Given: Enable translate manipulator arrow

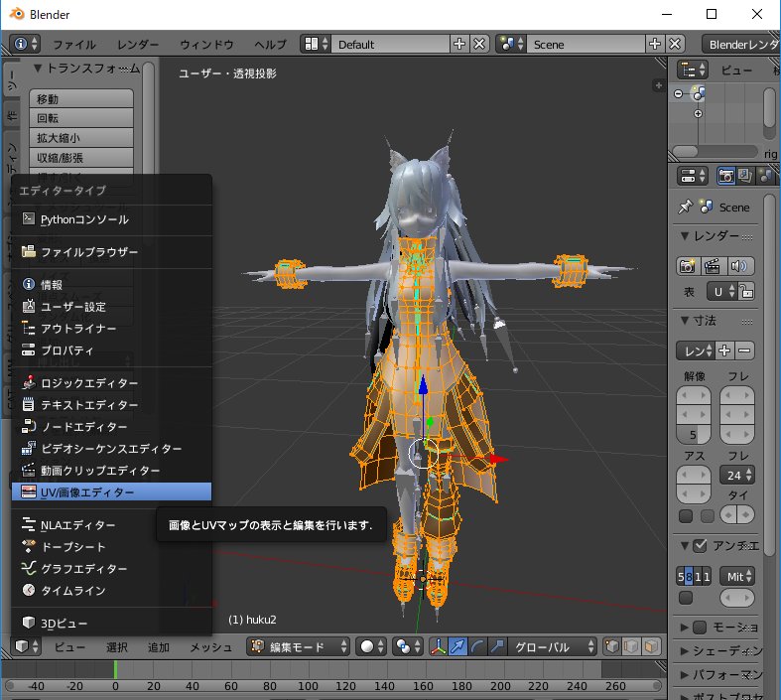Looking at the screenshot, I should pos(457,646).
